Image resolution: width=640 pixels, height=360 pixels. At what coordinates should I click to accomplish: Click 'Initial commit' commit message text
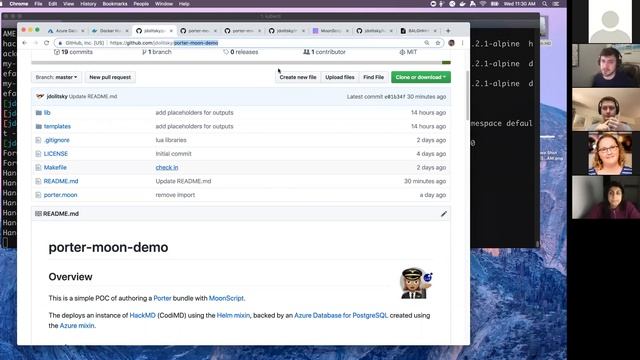tap(173, 154)
